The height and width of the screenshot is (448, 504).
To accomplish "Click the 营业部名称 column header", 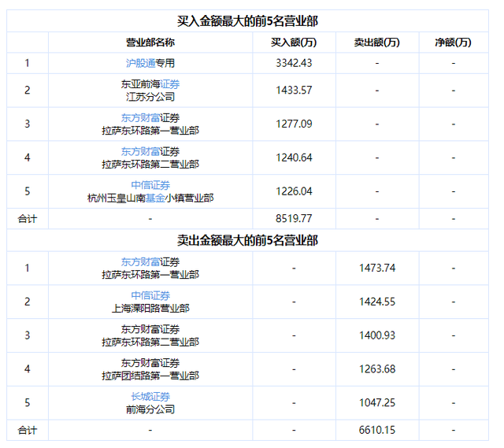I will [150, 42].
